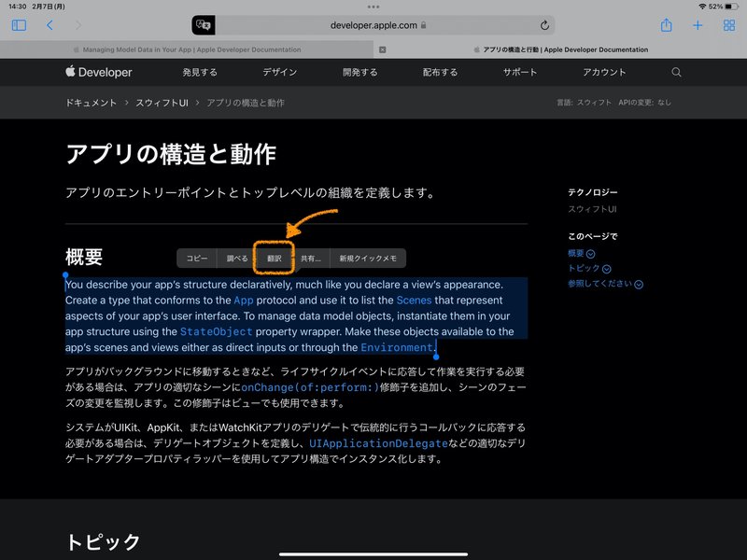Close the active tab with X icon
Image resolution: width=747 pixels, height=560 pixels.
coord(383,49)
